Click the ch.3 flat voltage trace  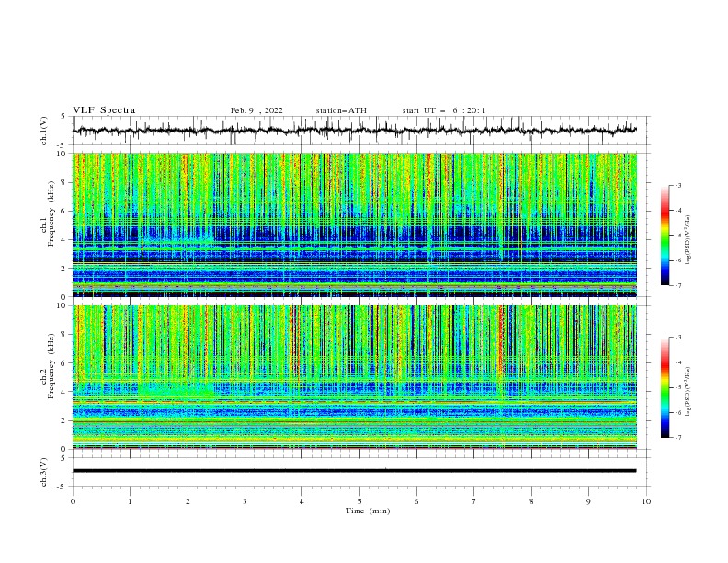355,471
